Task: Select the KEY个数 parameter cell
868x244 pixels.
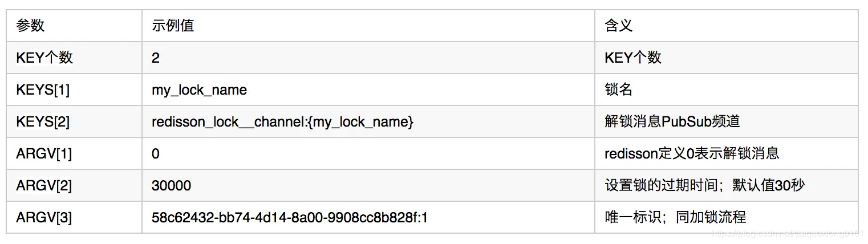Action: click(74, 58)
